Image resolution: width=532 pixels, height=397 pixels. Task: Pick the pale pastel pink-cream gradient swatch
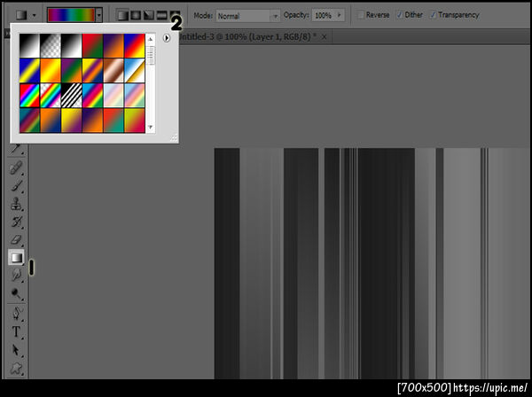click(113, 96)
